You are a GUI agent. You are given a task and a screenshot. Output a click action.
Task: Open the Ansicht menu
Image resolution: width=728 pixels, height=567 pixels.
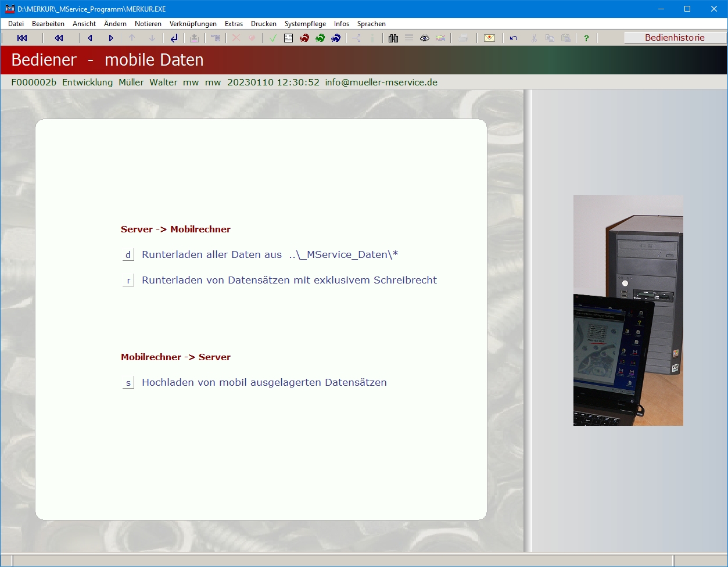[84, 24]
